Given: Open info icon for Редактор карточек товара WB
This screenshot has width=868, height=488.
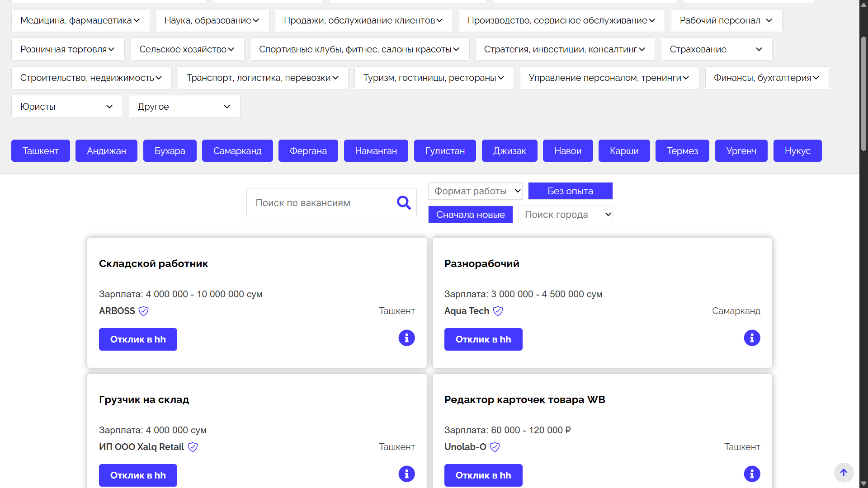Looking at the screenshot, I should tap(752, 474).
